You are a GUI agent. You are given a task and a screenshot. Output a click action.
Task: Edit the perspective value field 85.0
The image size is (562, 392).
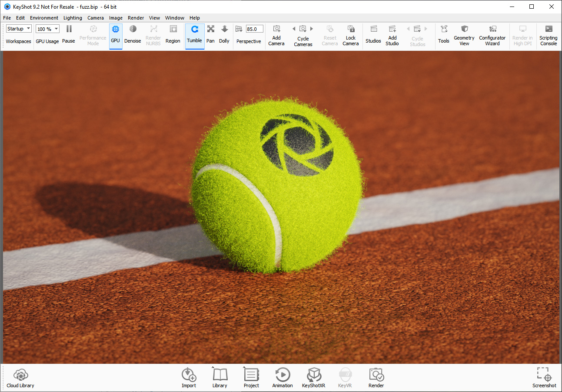[x=254, y=29]
